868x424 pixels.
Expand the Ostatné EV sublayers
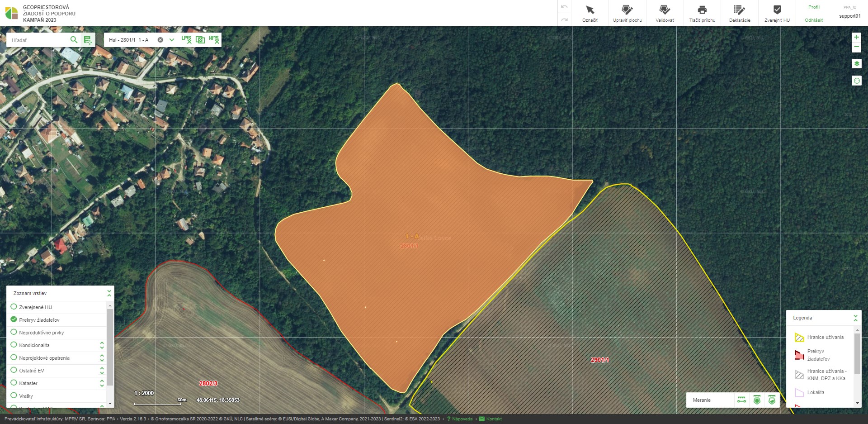click(102, 371)
